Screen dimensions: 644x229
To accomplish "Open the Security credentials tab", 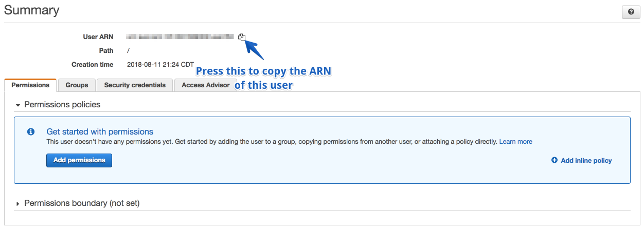I will [x=135, y=85].
